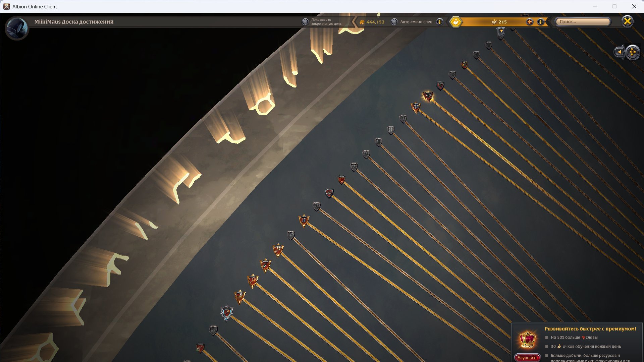Viewport: 644px width, 362px height.
Task: Add learning points with the plus button
Action: pyautogui.click(x=530, y=22)
